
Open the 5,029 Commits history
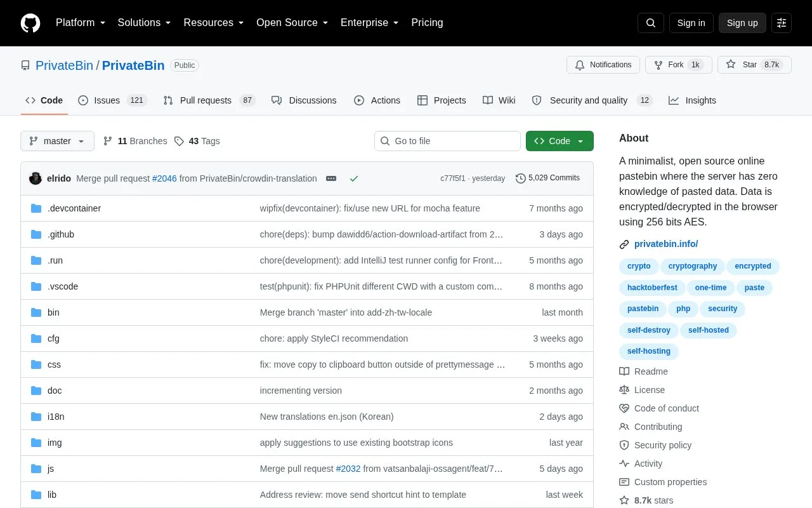[547, 178]
